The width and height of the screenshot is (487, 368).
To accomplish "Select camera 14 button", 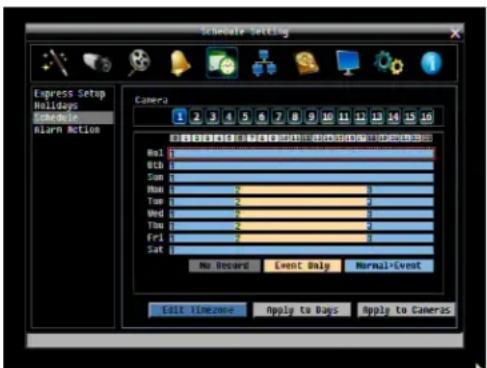I will coord(393,117).
